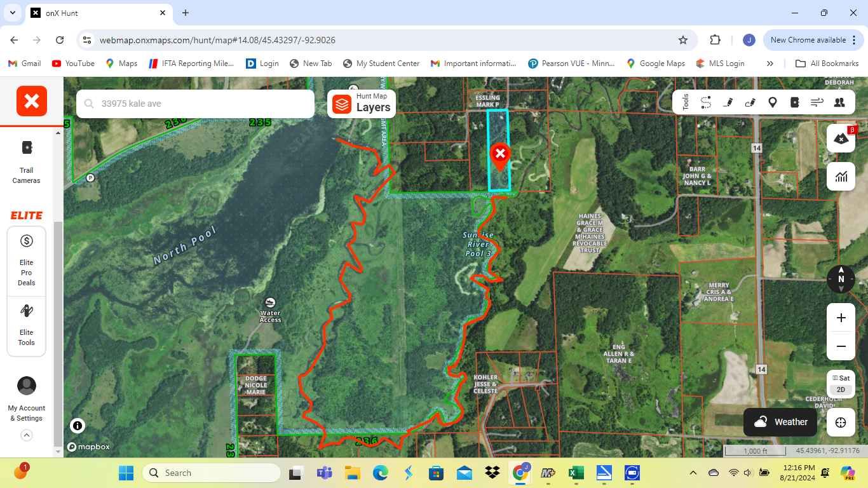Select the ESSLING MARK P parcel label
This screenshot has width=868, height=488.
[x=487, y=101]
